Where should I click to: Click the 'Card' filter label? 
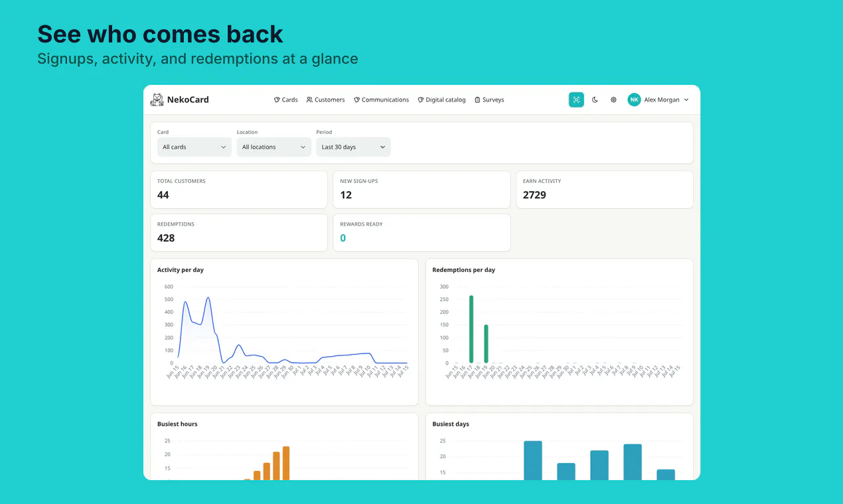pyautogui.click(x=163, y=132)
